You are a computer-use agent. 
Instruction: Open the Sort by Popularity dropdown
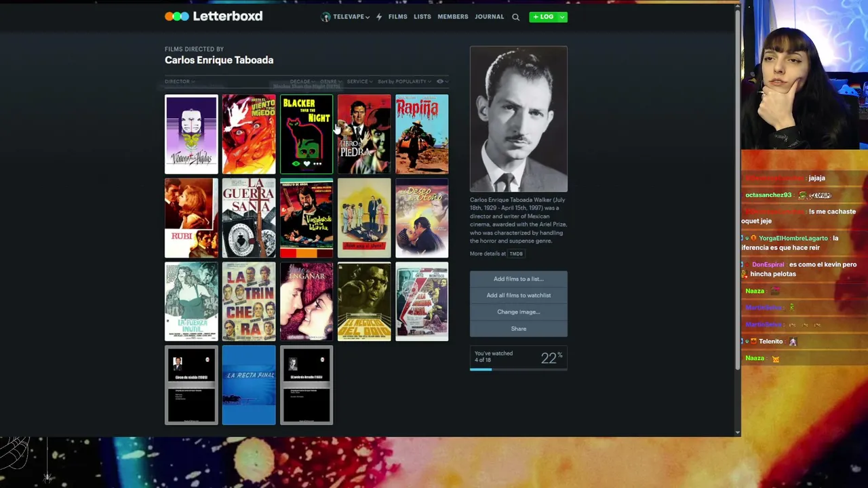tap(404, 81)
